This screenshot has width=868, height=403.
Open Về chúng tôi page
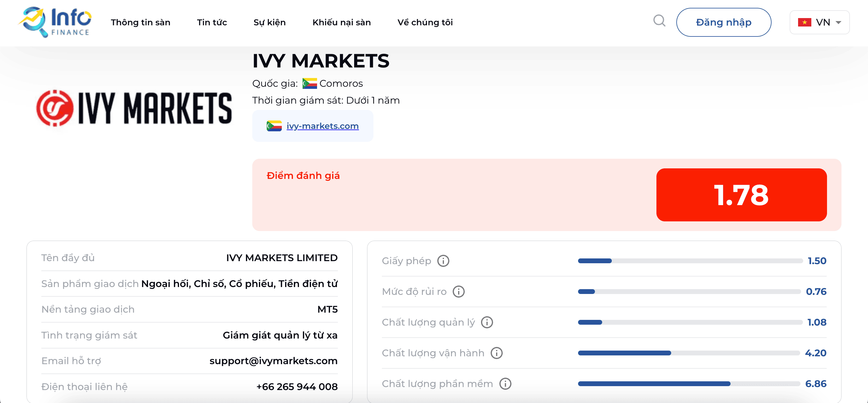tap(425, 22)
